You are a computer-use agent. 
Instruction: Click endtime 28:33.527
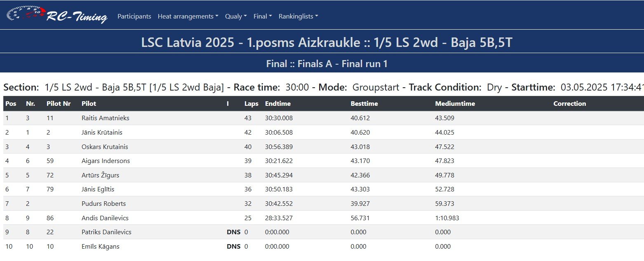(x=279, y=218)
